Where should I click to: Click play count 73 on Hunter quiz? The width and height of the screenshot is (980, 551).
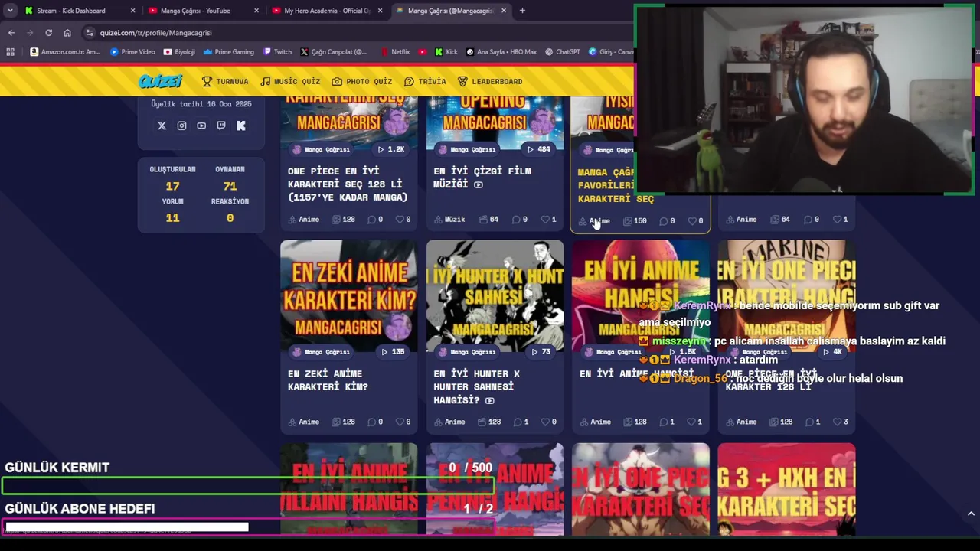[x=541, y=352]
